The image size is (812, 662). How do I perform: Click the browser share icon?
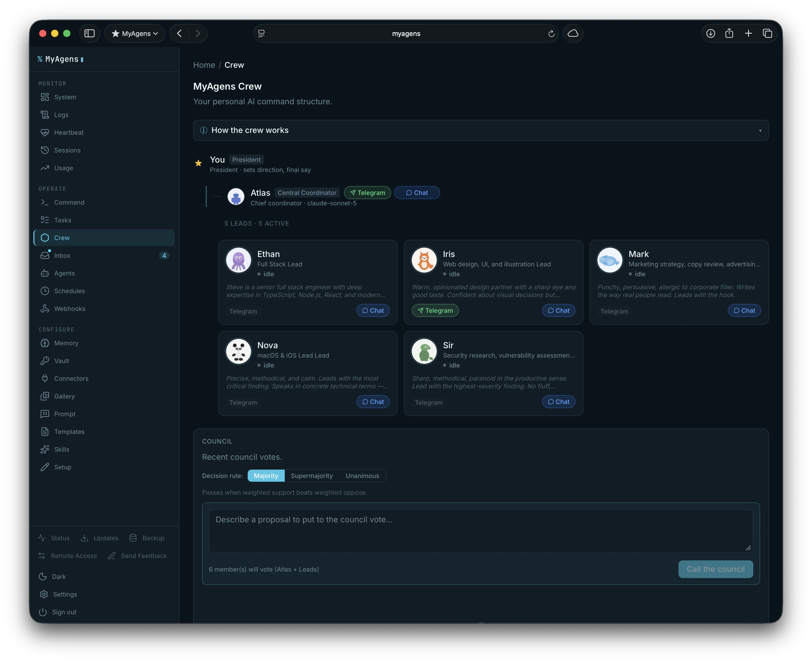click(x=729, y=34)
